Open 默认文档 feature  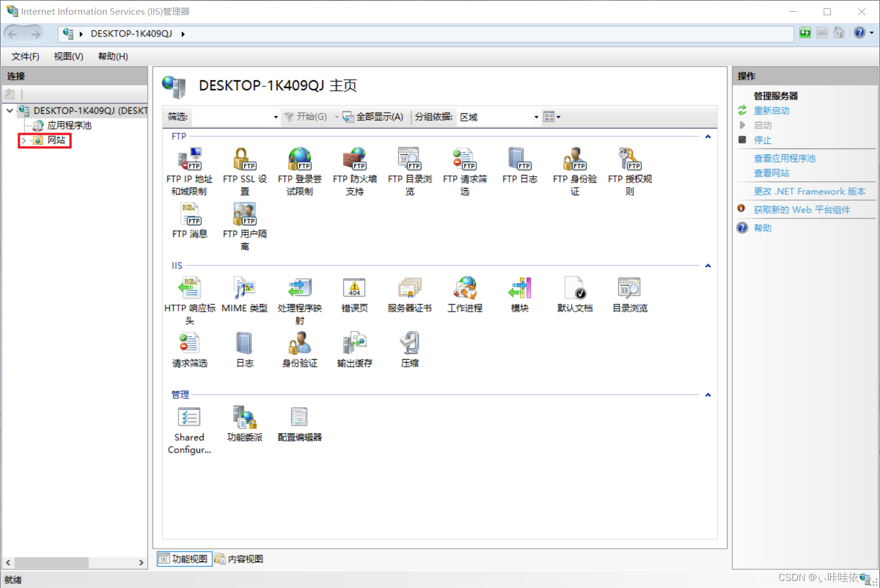575,295
